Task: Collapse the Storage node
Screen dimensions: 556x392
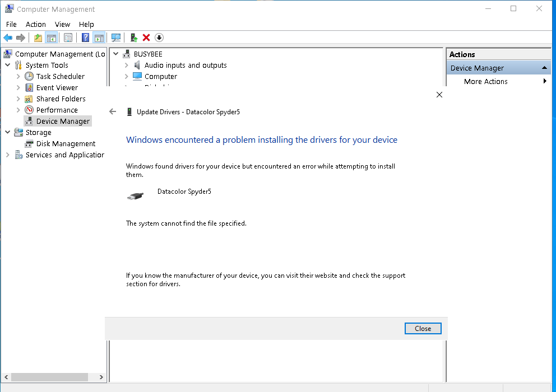Action: (x=8, y=132)
